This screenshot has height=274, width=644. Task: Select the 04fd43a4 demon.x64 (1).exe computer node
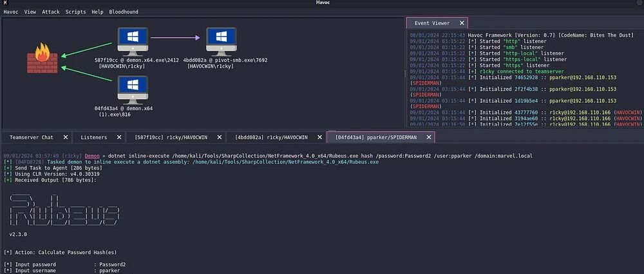(132, 90)
